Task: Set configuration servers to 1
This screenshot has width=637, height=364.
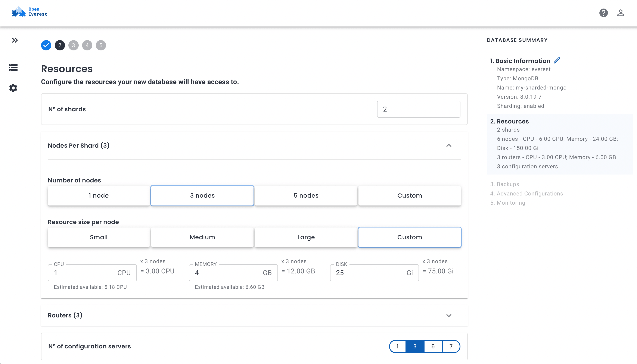Action: [x=397, y=346]
